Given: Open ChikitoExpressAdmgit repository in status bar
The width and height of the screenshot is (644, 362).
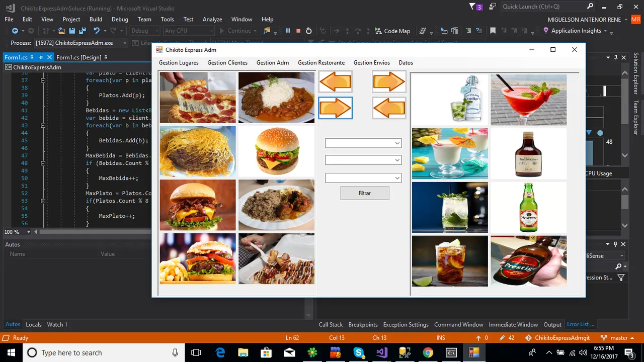Looking at the screenshot, I should (557, 338).
